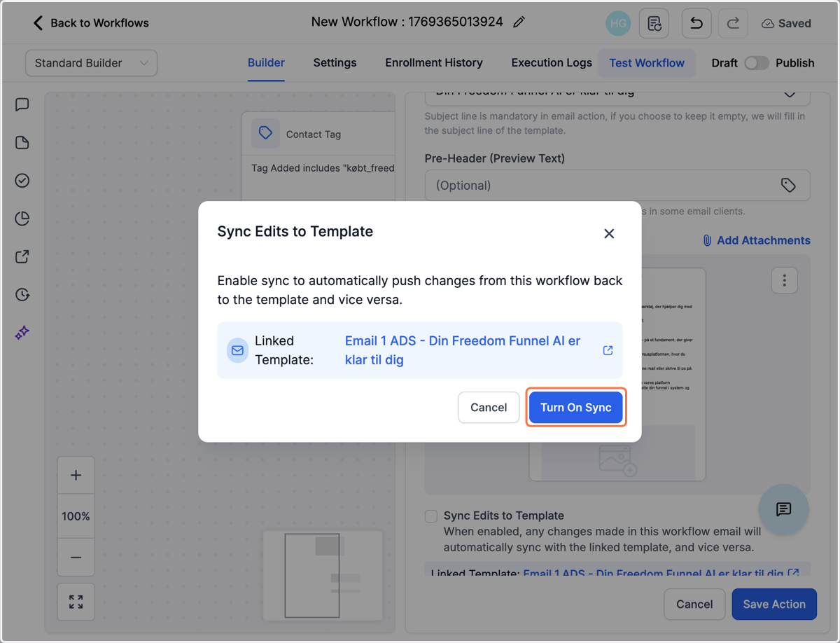Screen dimensions: 840x643
Task: Open linked template Email 1 ADS link in dialog
Action: (463, 350)
